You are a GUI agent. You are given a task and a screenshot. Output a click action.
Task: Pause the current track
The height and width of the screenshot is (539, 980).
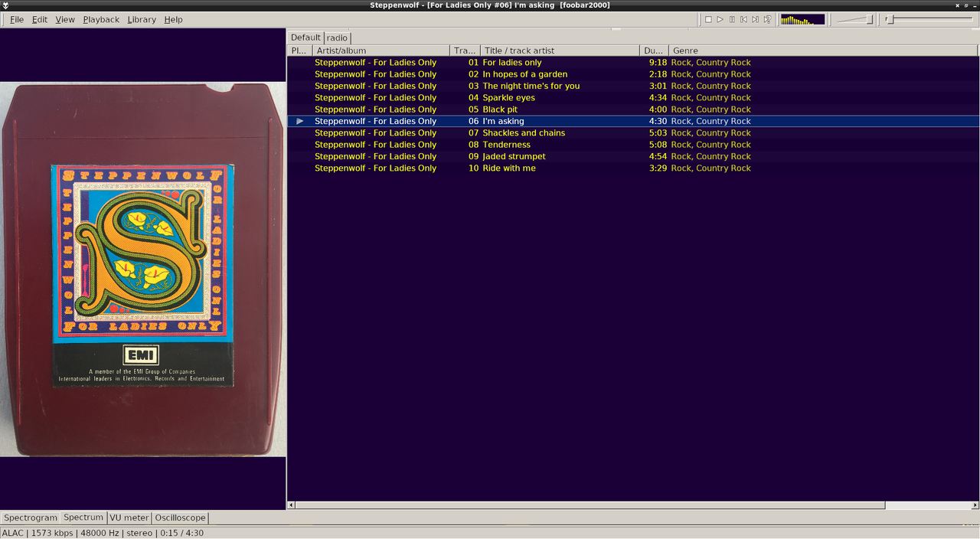(x=732, y=19)
